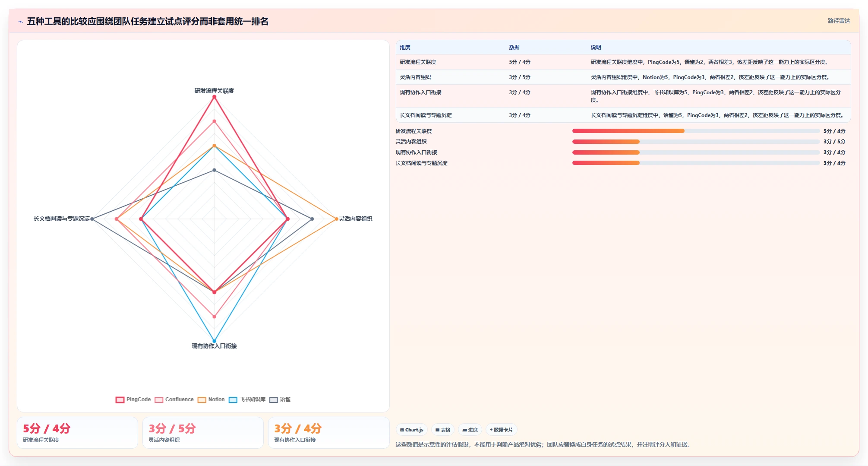This screenshot has height=466, width=868.
Task: Toggle 语雀 series in chart legend
Action: click(x=280, y=399)
